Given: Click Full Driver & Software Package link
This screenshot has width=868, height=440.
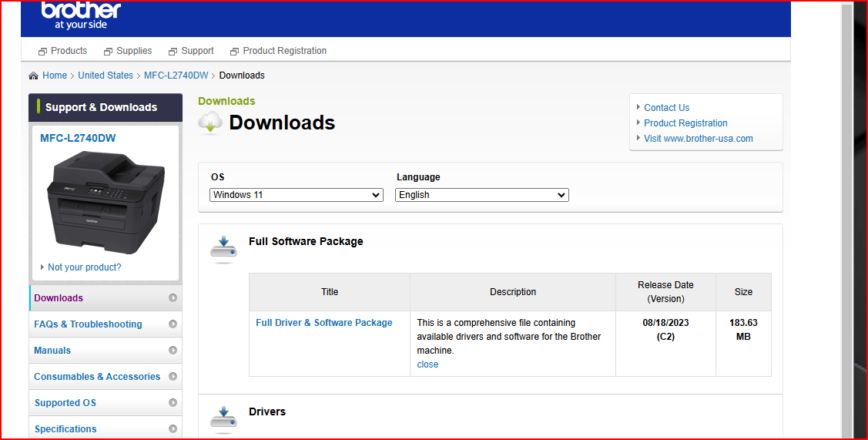Looking at the screenshot, I should click(x=323, y=323).
